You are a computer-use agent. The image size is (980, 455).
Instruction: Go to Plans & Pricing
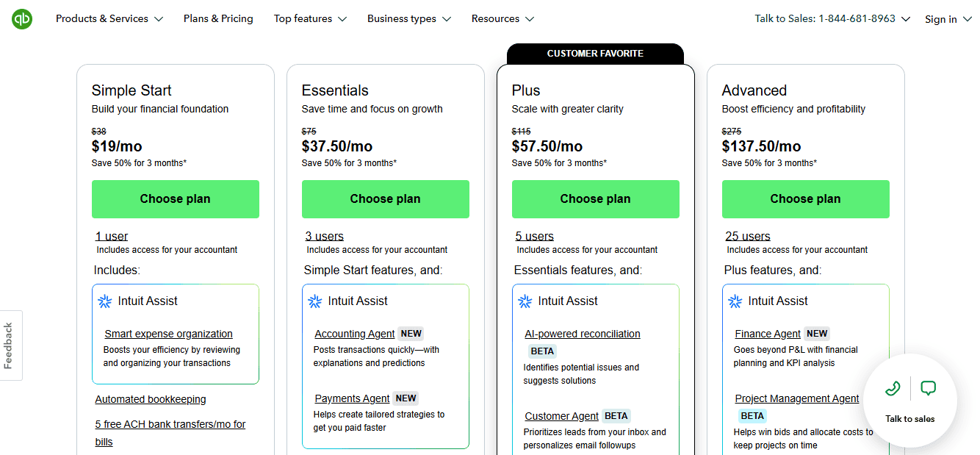pyautogui.click(x=218, y=19)
